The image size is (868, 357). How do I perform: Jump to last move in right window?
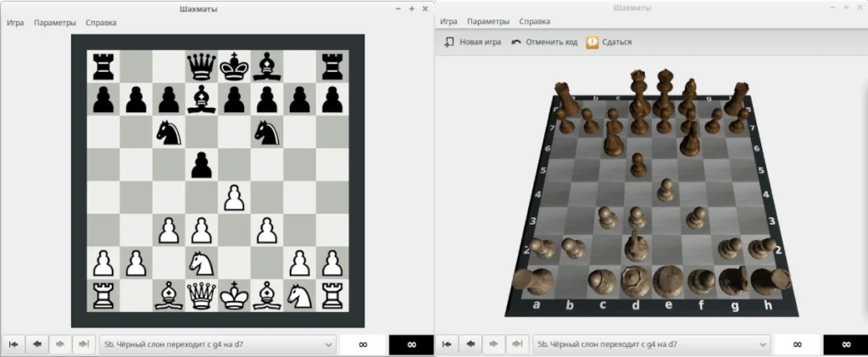[x=518, y=344]
